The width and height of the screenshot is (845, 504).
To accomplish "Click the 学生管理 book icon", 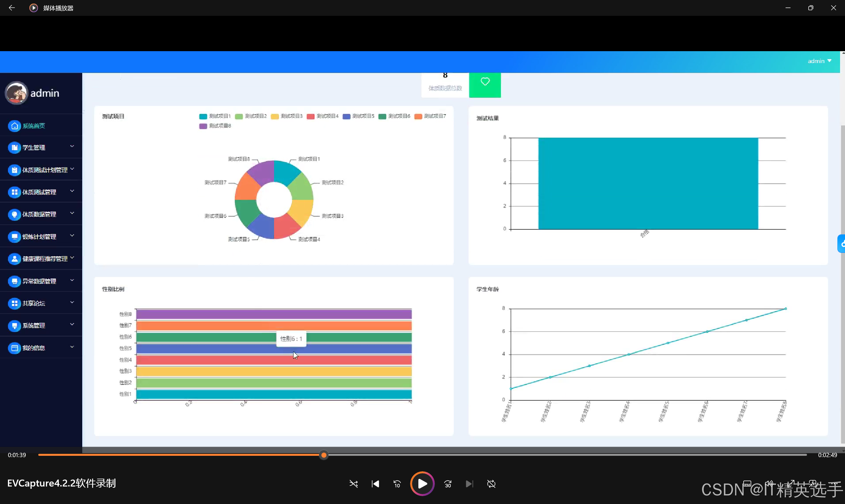I will coord(14,148).
